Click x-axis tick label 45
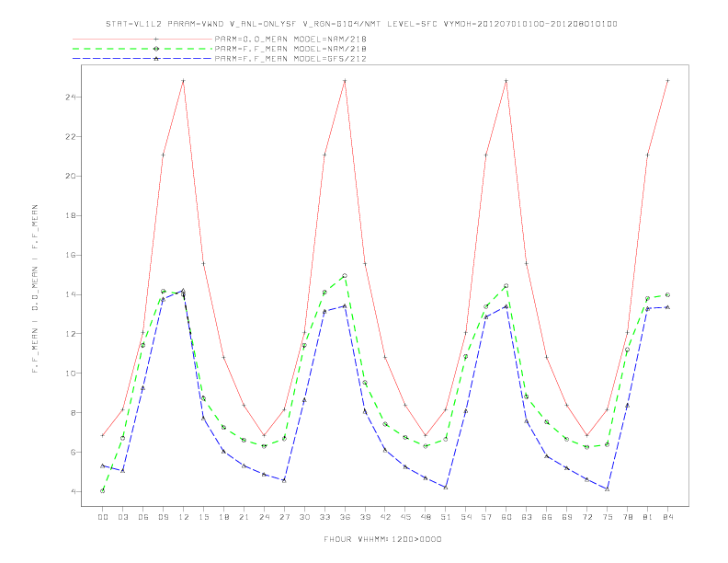Screen dimensions: 728x563 click(405, 517)
